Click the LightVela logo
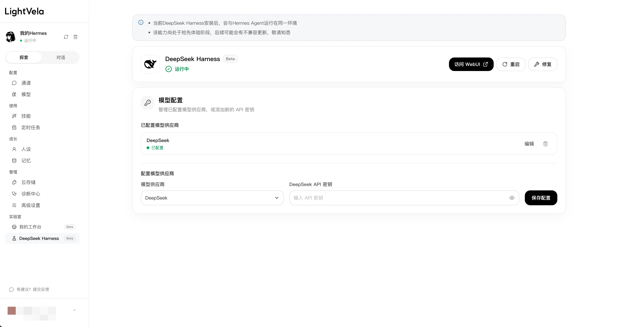 point(24,11)
